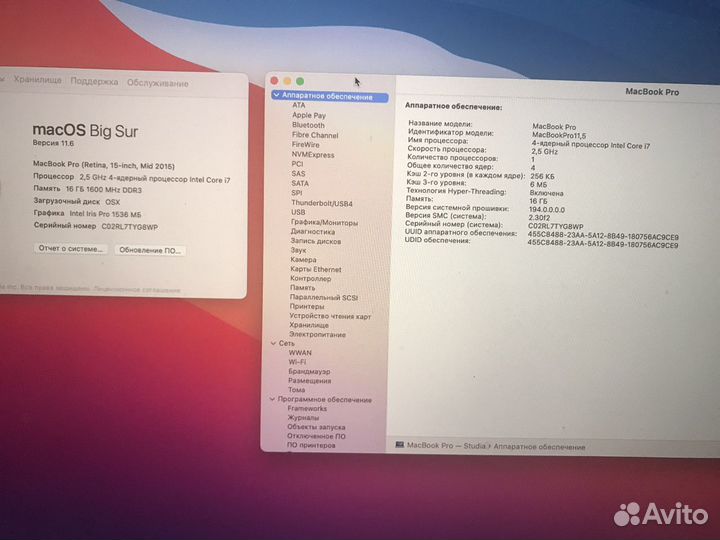Select Хранилище in the sidebar list
The image size is (720, 540).
(309, 325)
